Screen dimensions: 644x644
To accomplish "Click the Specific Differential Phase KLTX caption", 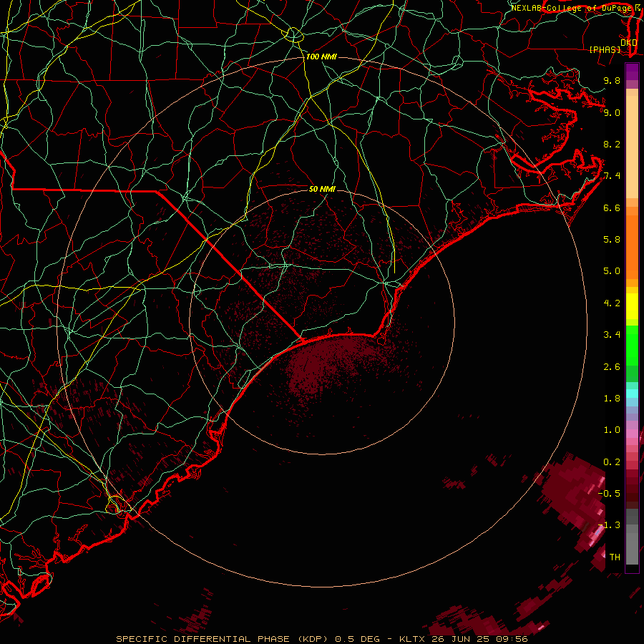I will (x=321, y=639).
